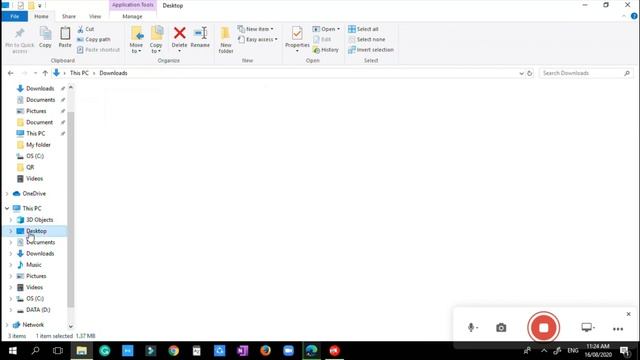
Task: Open pinned Downloads in Quick access
Action: [40, 89]
